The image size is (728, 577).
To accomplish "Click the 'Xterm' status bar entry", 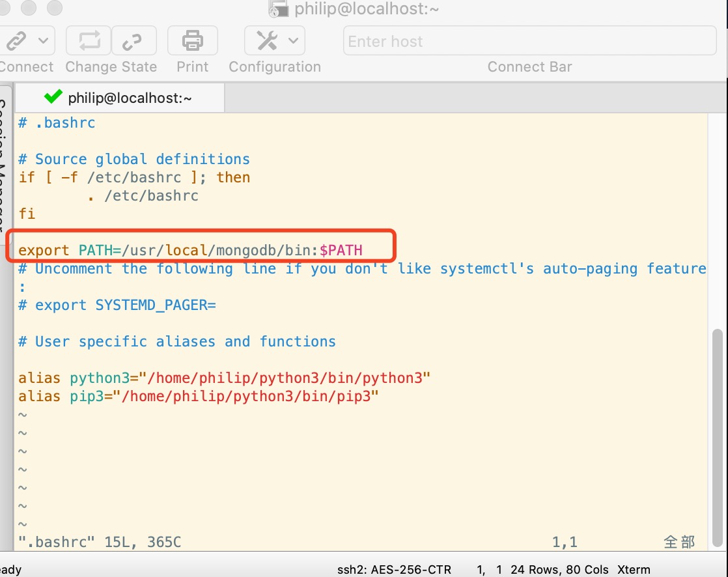I will click(x=634, y=570).
